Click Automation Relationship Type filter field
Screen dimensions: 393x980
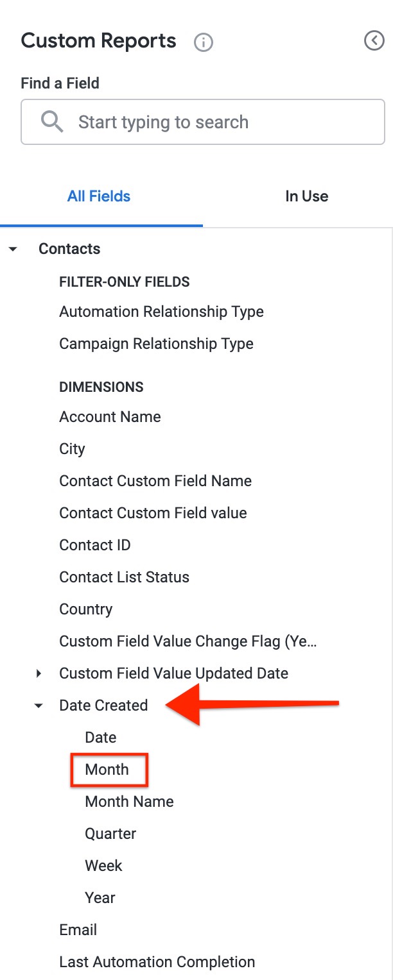tap(161, 312)
